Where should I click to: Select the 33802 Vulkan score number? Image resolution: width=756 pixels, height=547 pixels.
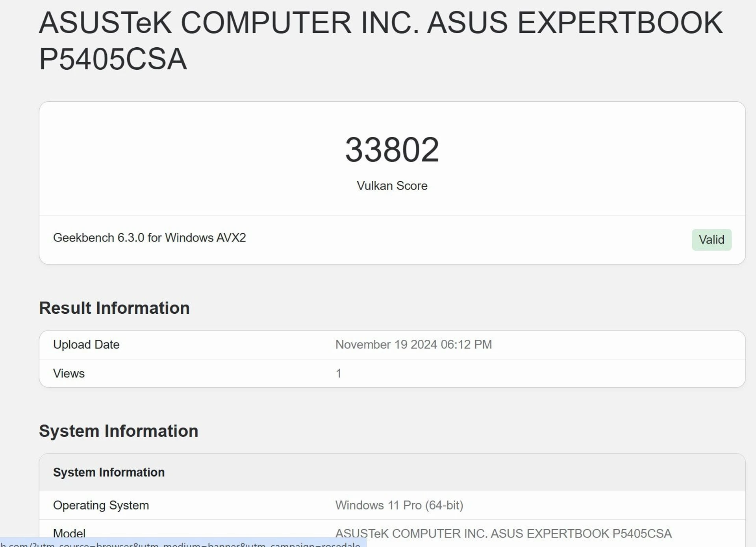[x=392, y=150]
